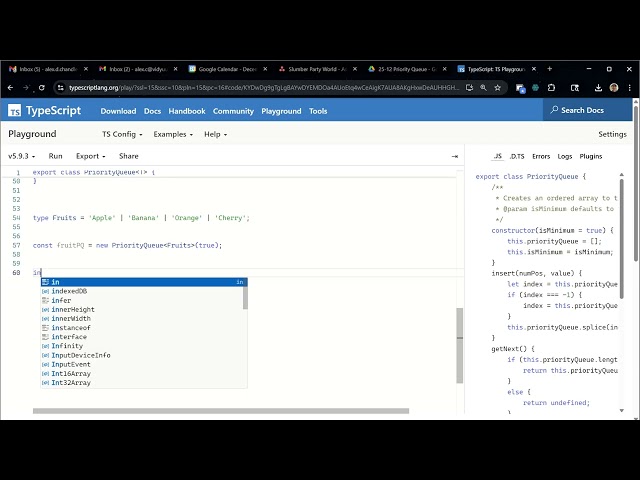Switch to first Gmail Inbox (5) tab

48,69
